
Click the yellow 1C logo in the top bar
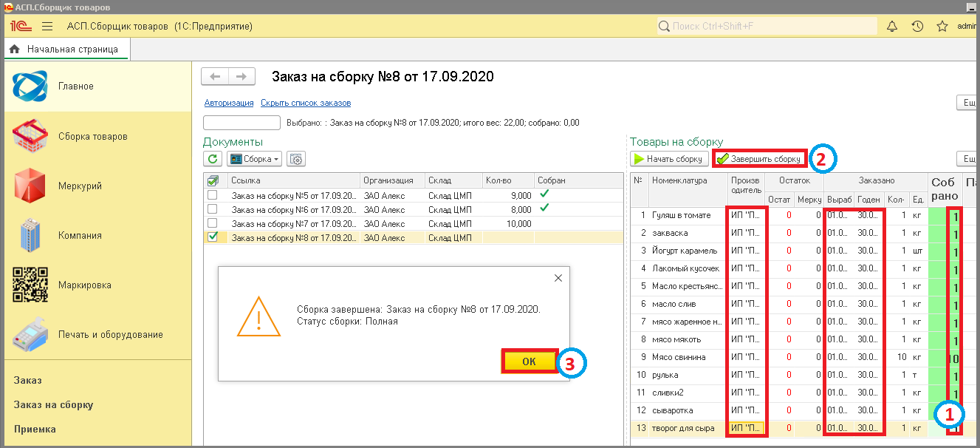[x=19, y=27]
